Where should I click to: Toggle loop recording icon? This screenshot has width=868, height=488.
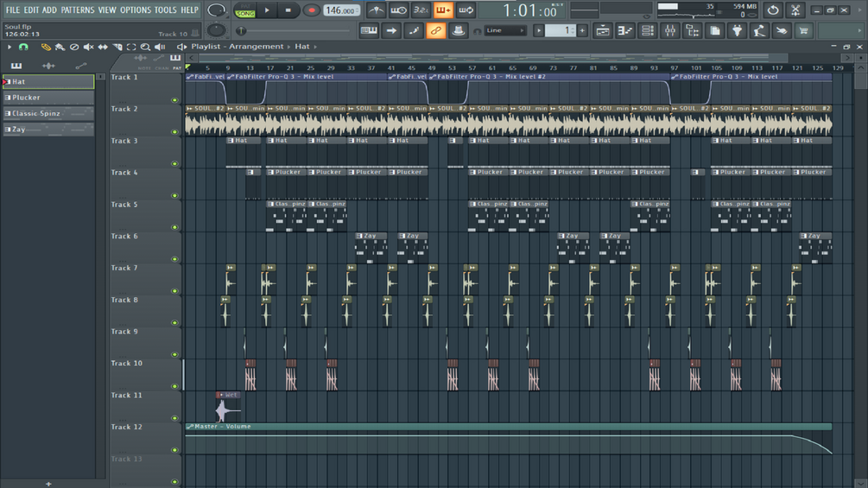click(466, 10)
